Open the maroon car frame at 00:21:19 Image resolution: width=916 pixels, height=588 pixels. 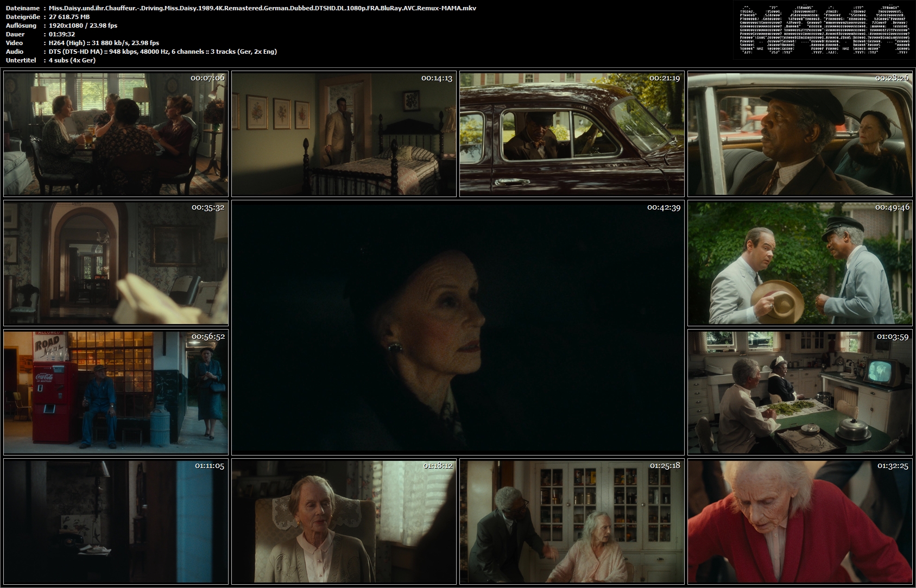pyautogui.click(x=572, y=134)
